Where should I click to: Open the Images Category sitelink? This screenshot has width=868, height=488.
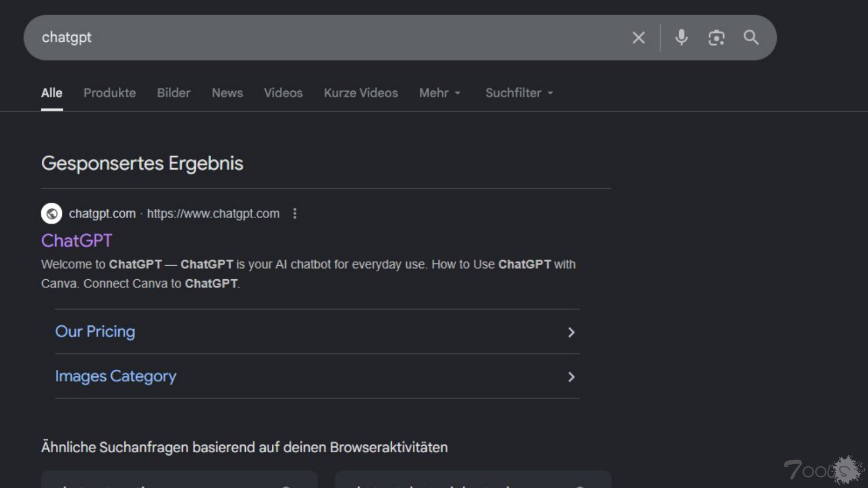(x=116, y=376)
